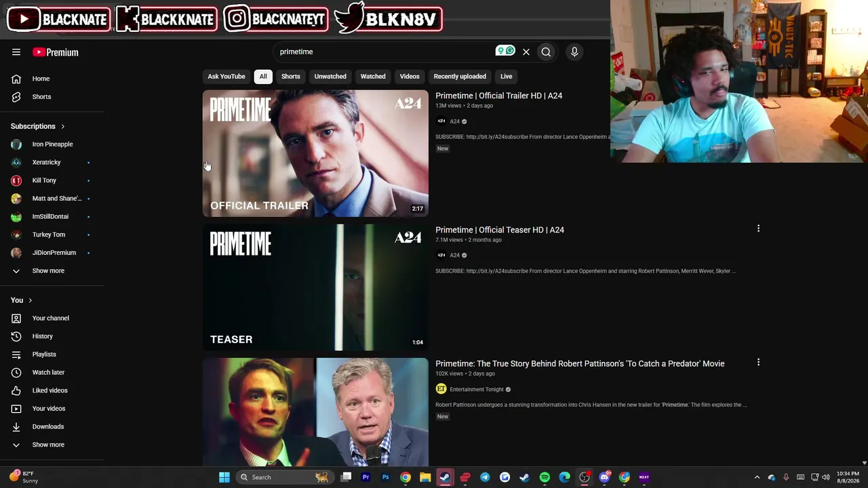868x488 pixels.
Task: Expand the Subscriptions section arrow
Action: point(62,126)
